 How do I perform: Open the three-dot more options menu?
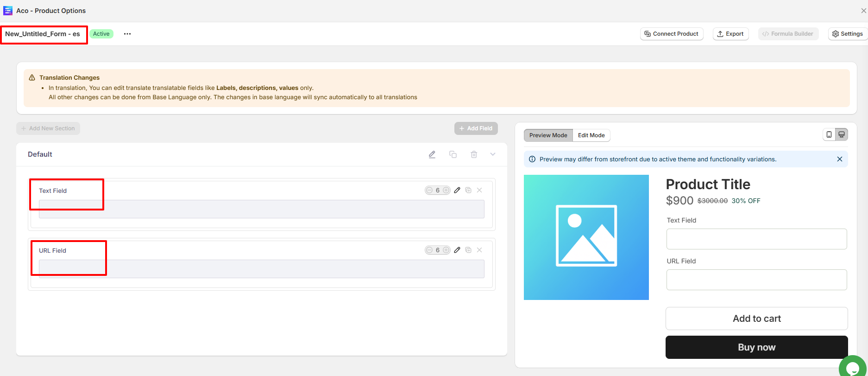(x=127, y=34)
